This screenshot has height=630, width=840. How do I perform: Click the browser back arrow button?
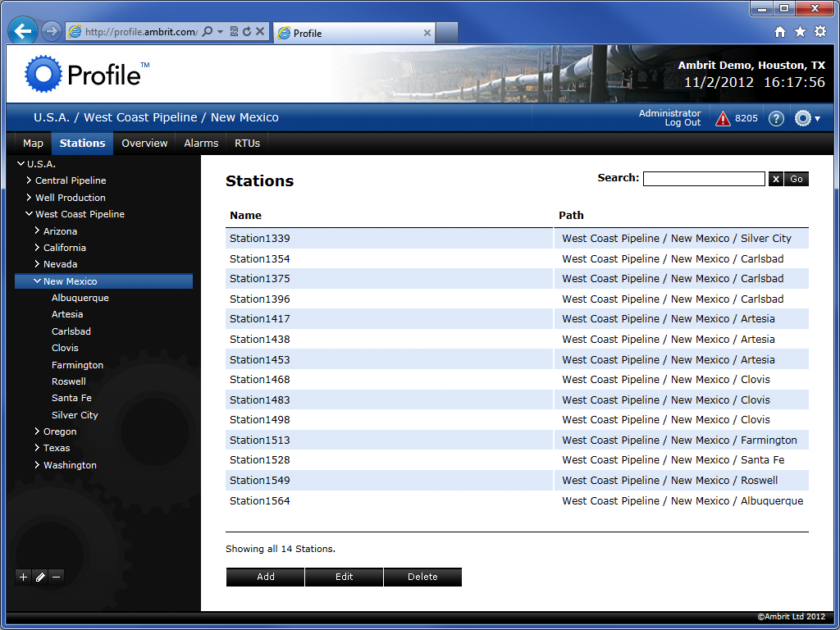click(22, 32)
